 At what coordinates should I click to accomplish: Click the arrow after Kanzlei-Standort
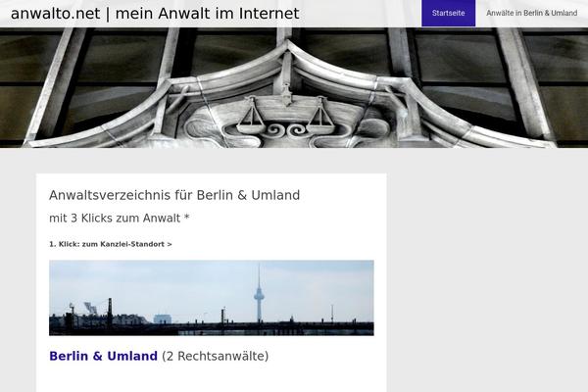170,244
